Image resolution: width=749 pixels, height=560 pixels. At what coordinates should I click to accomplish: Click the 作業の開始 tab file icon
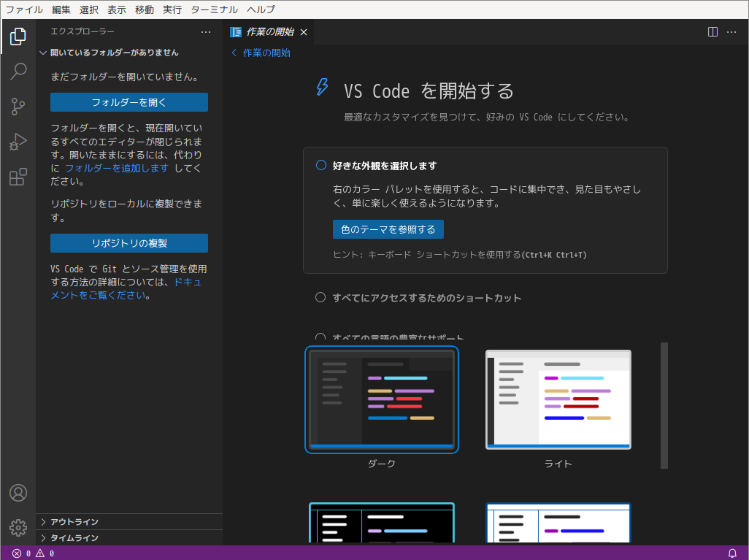coord(236,32)
